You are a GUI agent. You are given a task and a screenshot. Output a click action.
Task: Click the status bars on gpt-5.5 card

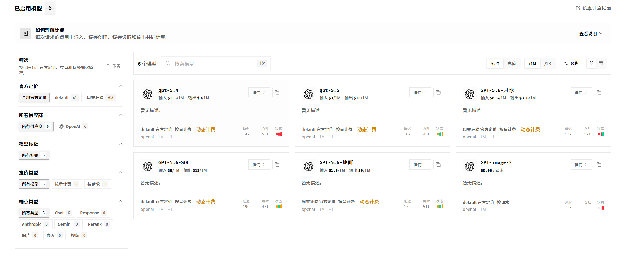coord(440,134)
